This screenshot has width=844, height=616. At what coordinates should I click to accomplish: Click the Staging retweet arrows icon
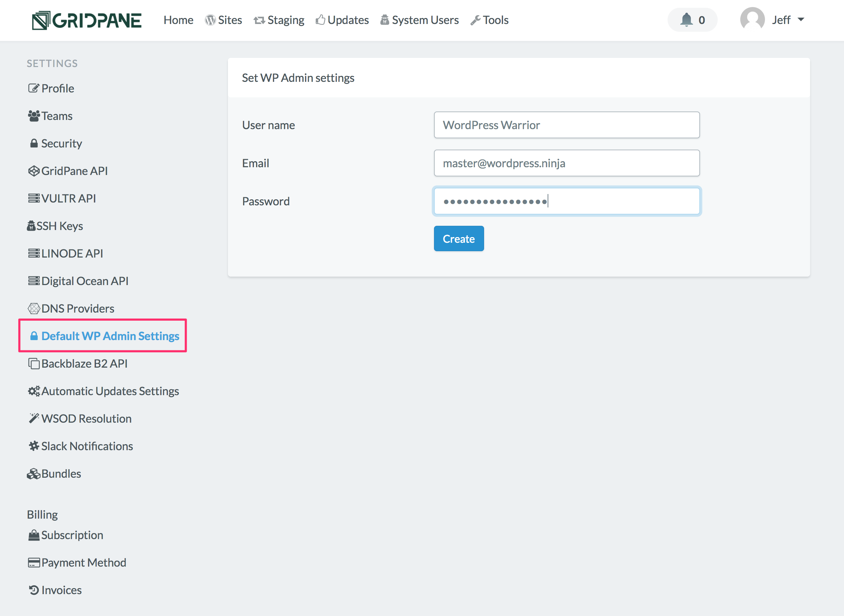[259, 20]
